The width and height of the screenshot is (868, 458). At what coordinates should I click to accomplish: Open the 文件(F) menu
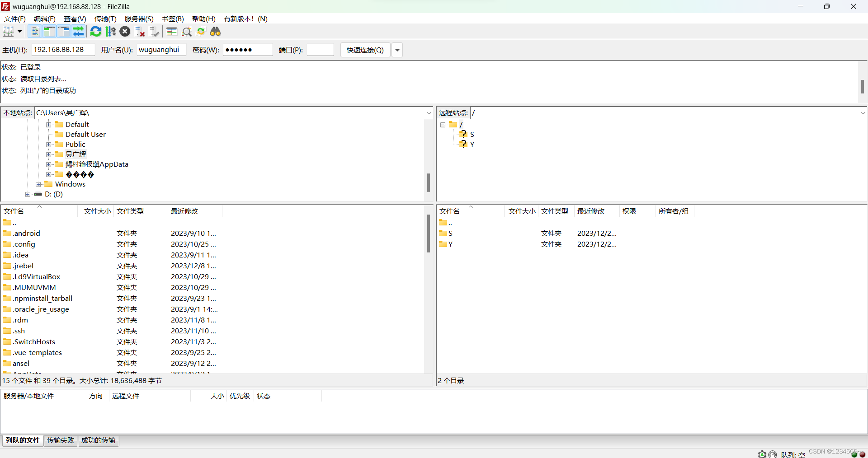coord(15,19)
